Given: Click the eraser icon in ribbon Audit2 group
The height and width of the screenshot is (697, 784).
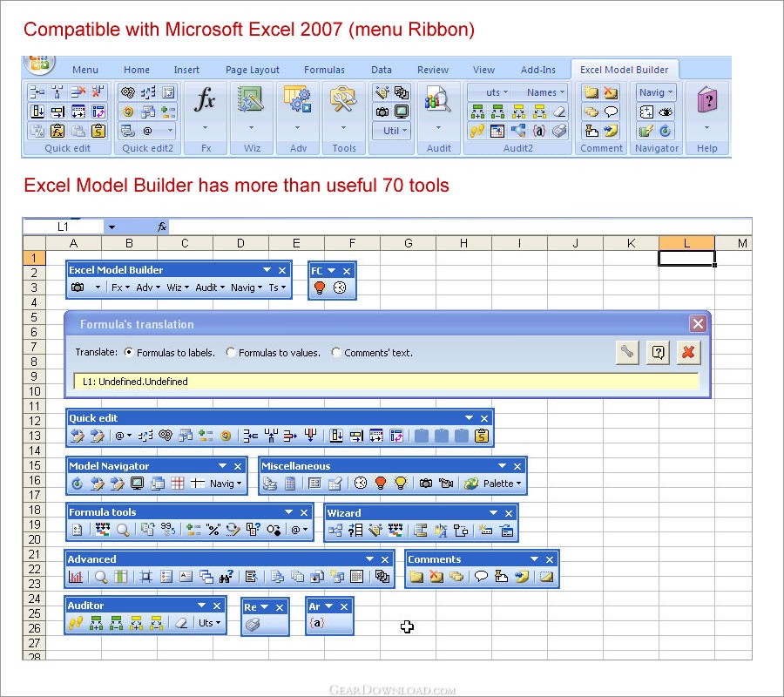Looking at the screenshot, I should coord(559,112).
